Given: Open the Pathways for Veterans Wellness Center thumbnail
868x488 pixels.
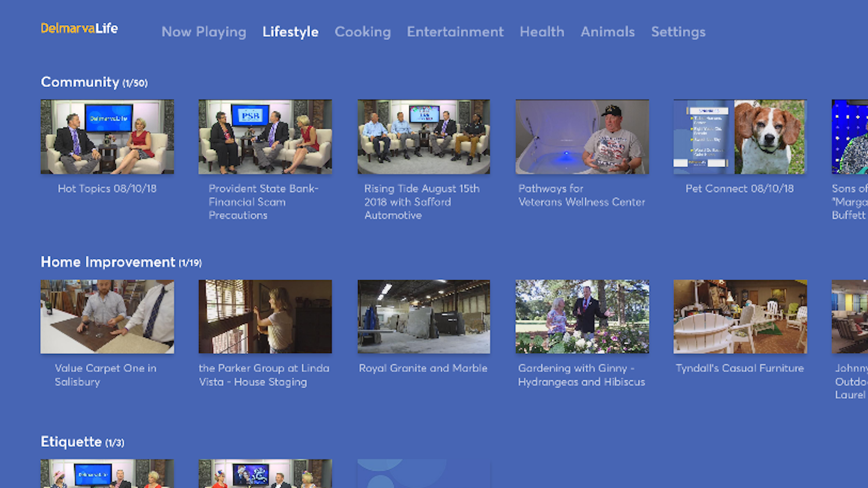Looking at the screenshot, I should (x=582, y=137).
